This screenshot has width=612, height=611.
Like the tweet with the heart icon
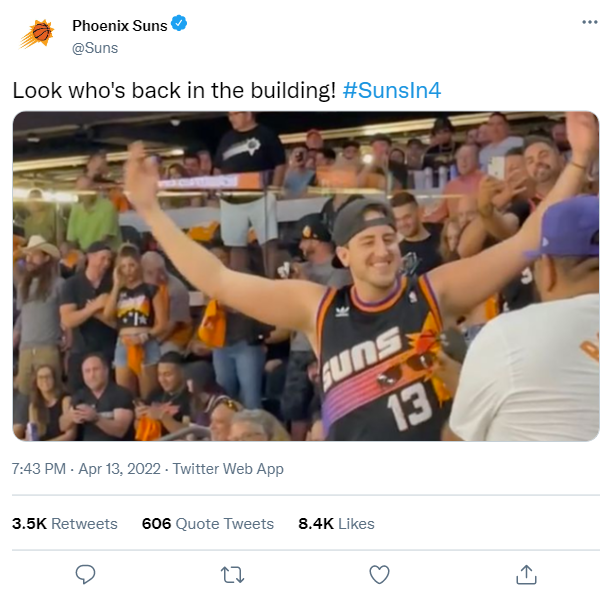pyautogui.click(x=379, y=574)
